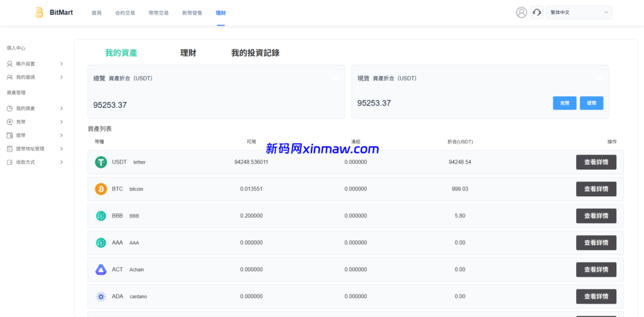The image size is (644, 317).
Task: Click BBB available amount 0.200000
Action: click(252, 216)
